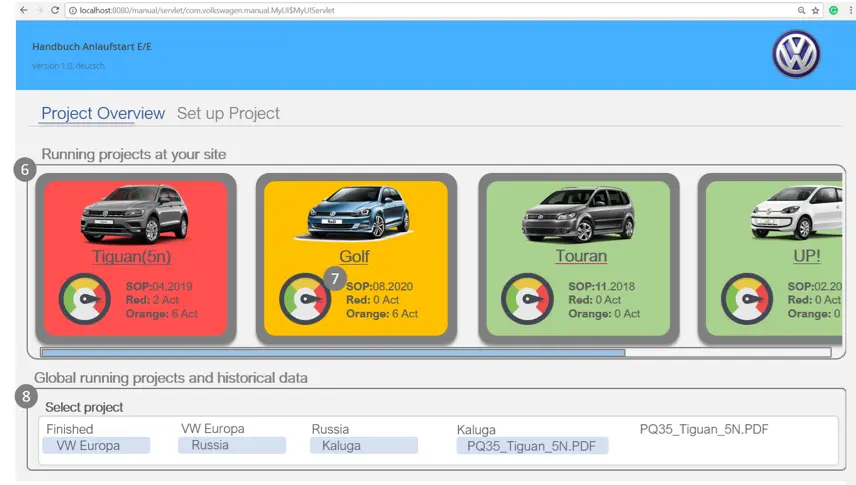Screen dimensions: 856x485
Task: Click Touran 'Red: 0 Act' text
Action: (595, 300)
